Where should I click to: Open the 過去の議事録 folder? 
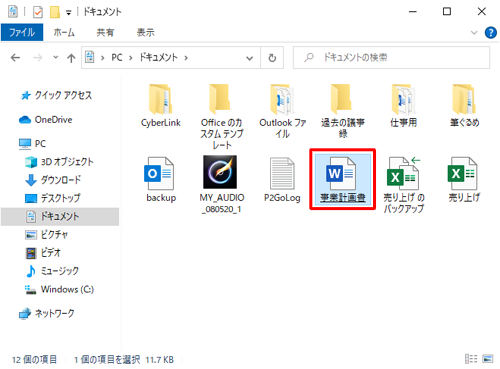[343, 112]
